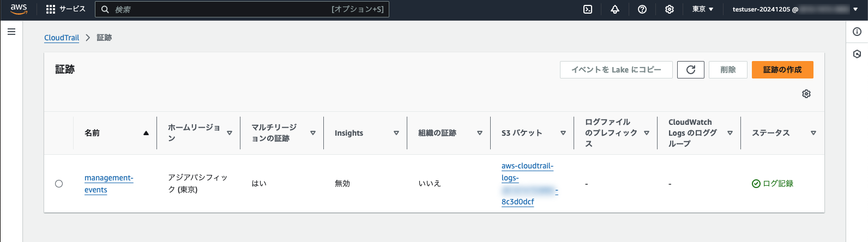The height and width of the screenshot is (242, 868).
Task: Toggle the hamburger side navigation menu
Action: [11, 32]
